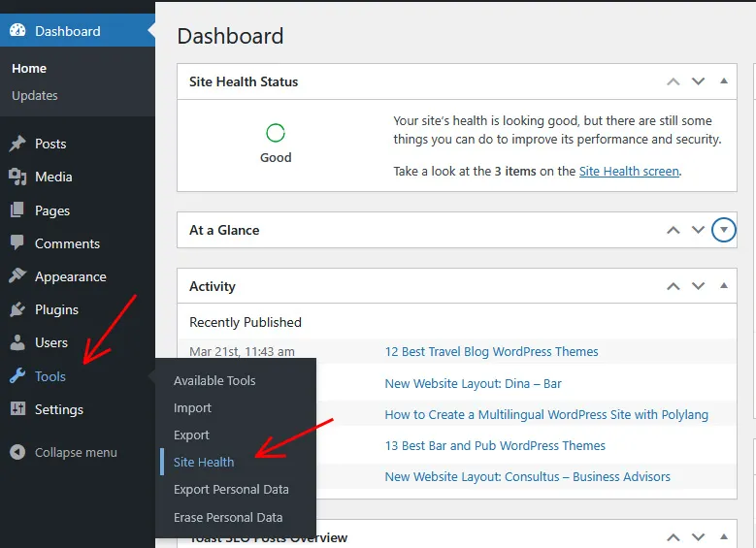756x548 pixels.
Task: Open Consultus – Business Advisors layout post
Action: (528, 476)
